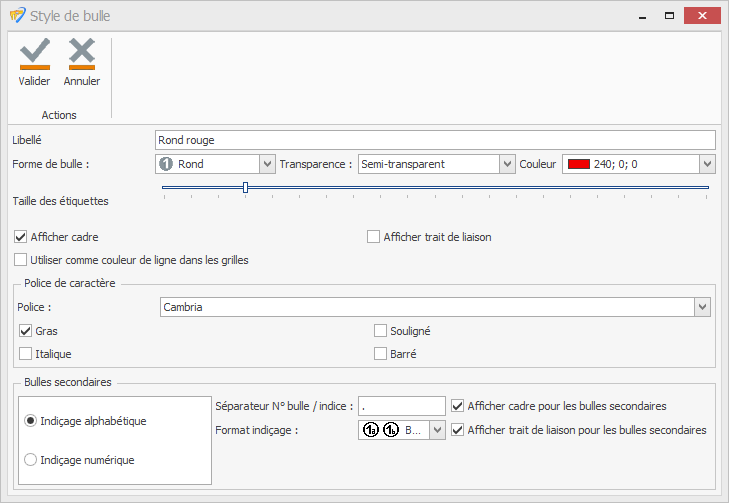This screenshot has width=729, height=503.
Task: Open the Forme de bulle dropdown
Action: [x=267, y=164]
